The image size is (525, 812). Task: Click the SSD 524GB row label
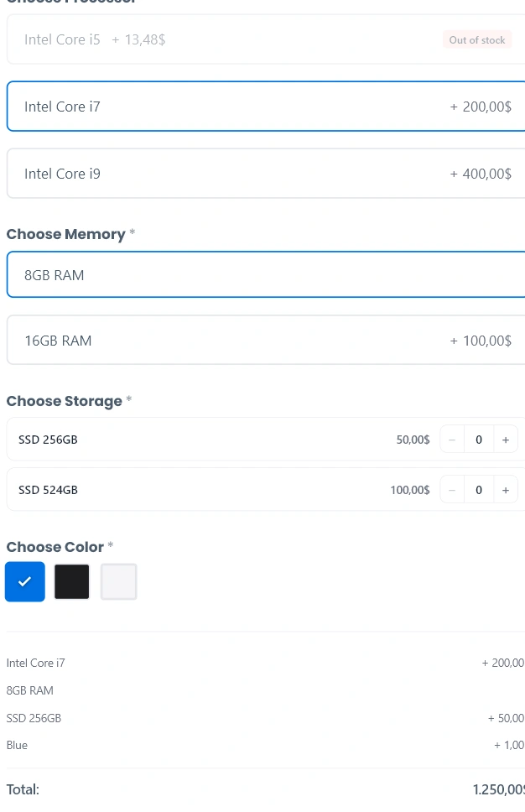[x=48, y=490]
